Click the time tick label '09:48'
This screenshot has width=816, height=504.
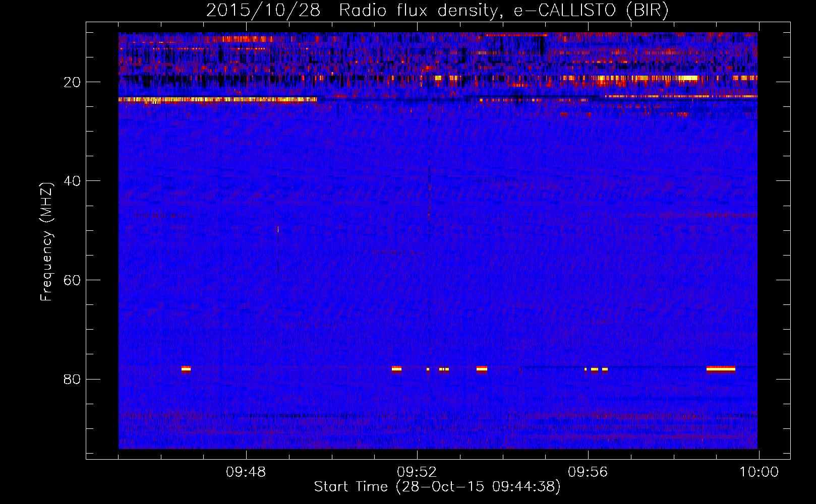pyautogui.click(x=246, y=472)
